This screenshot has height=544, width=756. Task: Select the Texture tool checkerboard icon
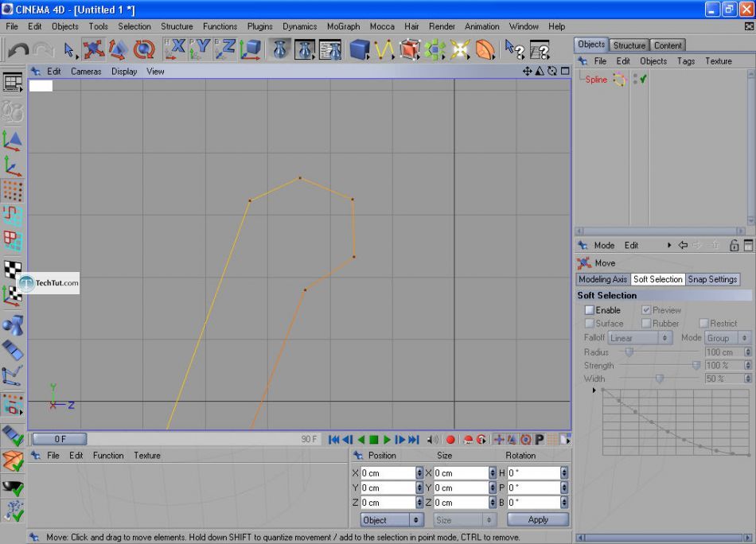[x=13, y=268]
